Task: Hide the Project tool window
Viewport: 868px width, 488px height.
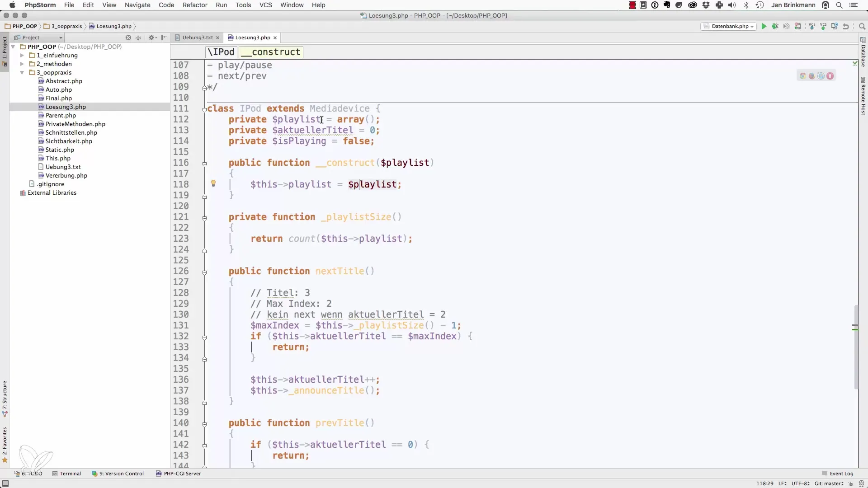Action: coord(164,38)
